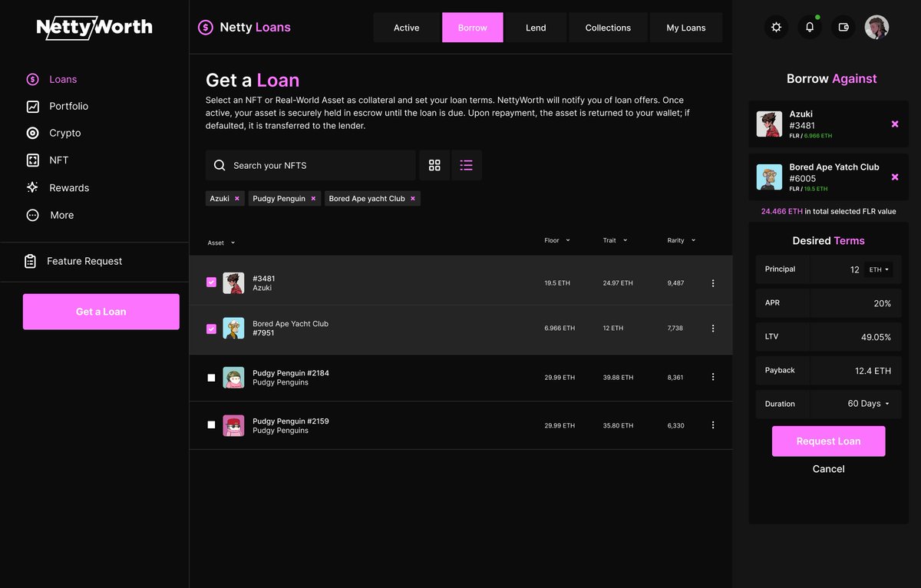This screenshot has width=921, height=588.
Task: Click Azuki #3481 thumbnail in table
Action: tap(233, 282)
